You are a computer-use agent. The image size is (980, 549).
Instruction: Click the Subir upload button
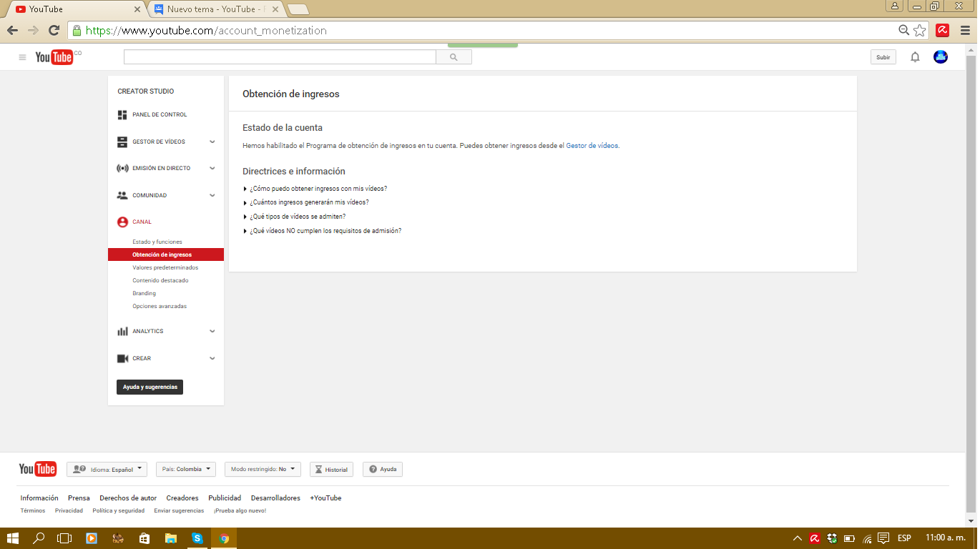[883, 57]
